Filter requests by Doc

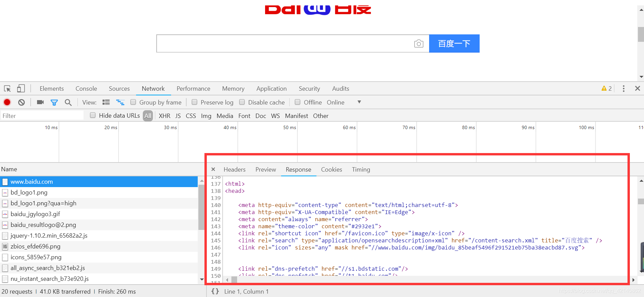tap(261, 116)
